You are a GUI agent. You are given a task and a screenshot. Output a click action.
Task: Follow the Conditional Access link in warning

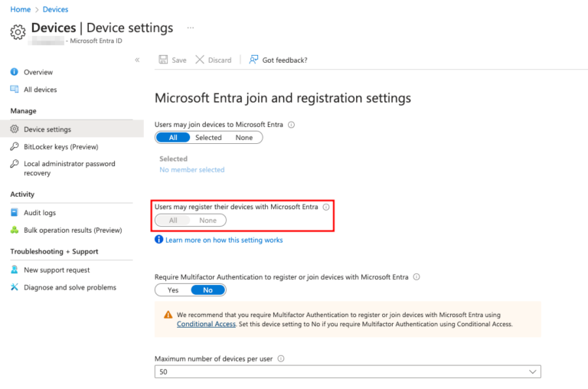pos(206,324)
